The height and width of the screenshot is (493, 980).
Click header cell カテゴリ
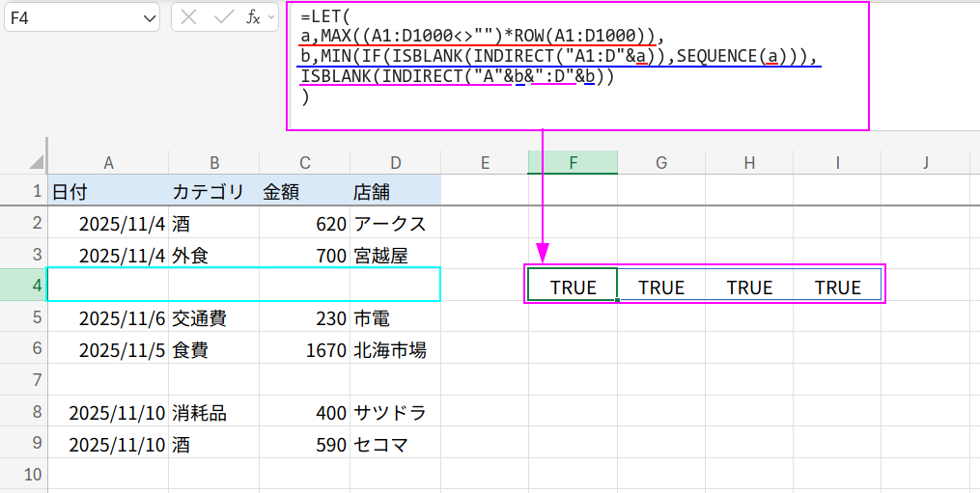pyautogui.click(x=213, y=191)
